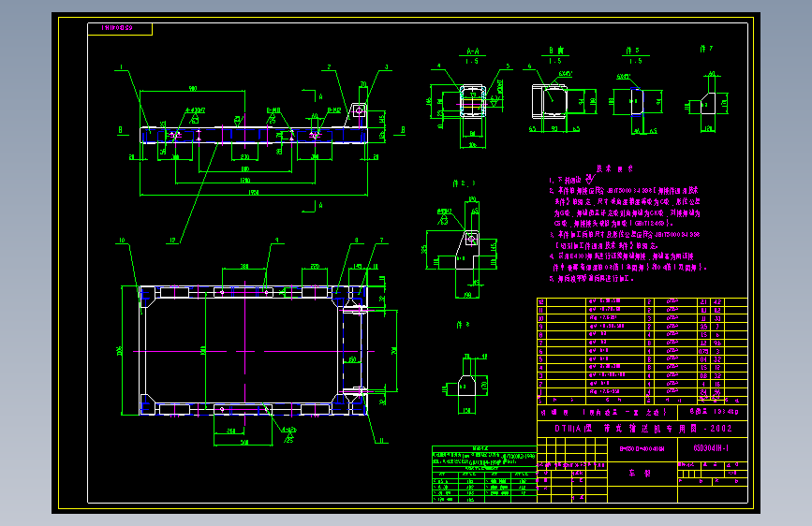Select the '件 7' detail label at top right
The image size is (812, 526).
pos(706,49)
